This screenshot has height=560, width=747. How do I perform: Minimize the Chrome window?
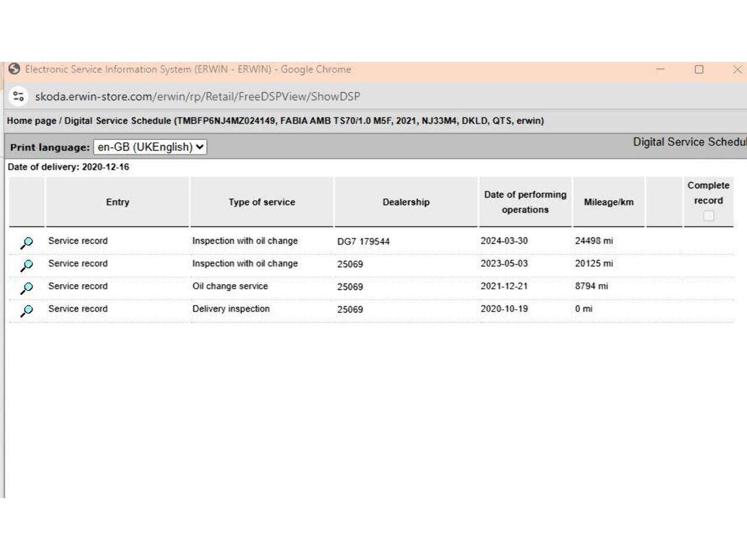pyautogui.click(x=661, y=69)
